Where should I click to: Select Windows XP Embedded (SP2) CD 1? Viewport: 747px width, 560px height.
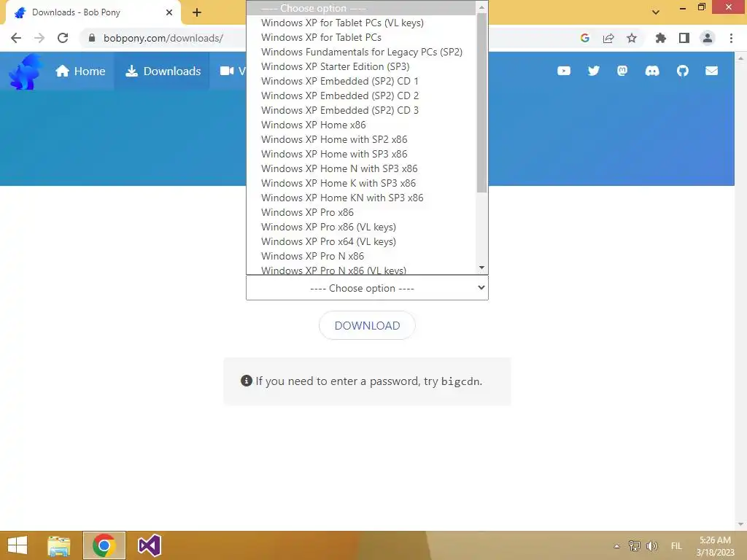click(361, 81)
